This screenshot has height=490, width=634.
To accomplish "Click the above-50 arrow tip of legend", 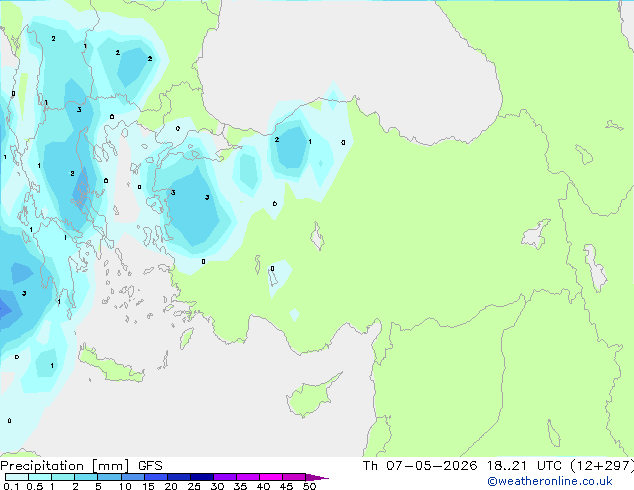I will [x=317, y=477].
